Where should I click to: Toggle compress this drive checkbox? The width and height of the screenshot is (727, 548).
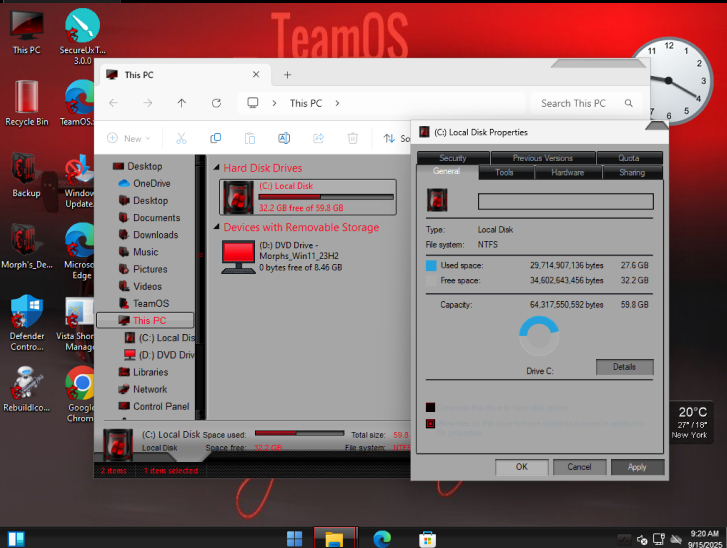(x=430, y=408)
